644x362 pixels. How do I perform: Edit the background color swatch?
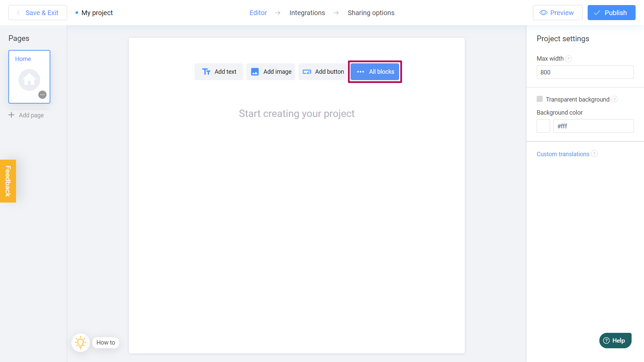542,126
